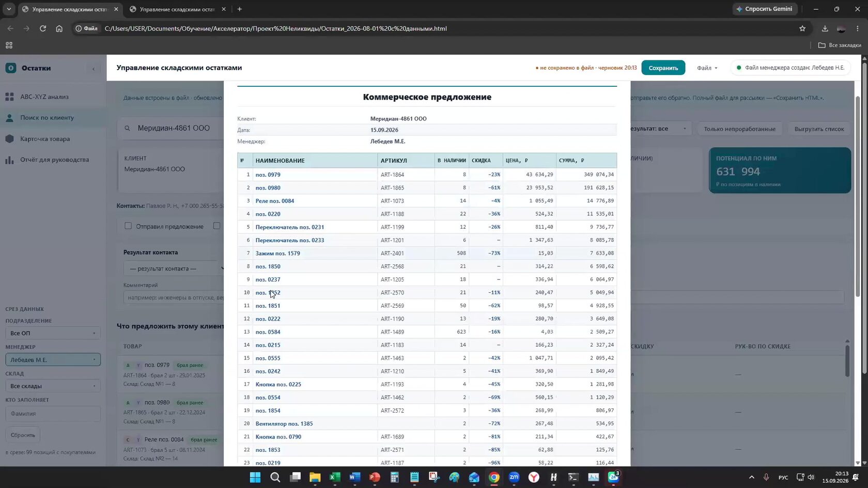Open Карточка товара section
868x488 pixels.
(x=44, y=139)
